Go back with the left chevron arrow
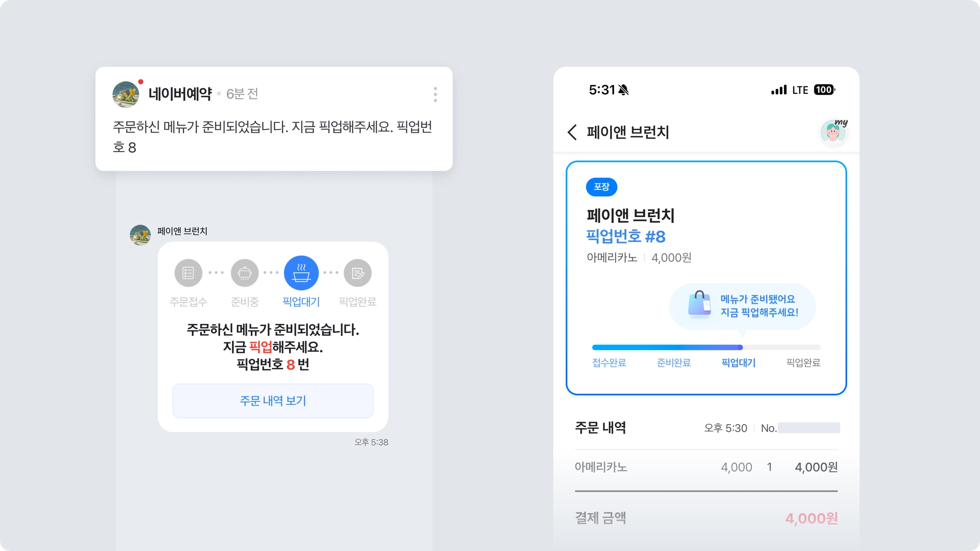Image resolution: width=980 pixels, height=551 pixels. click(x=572, y=132)
